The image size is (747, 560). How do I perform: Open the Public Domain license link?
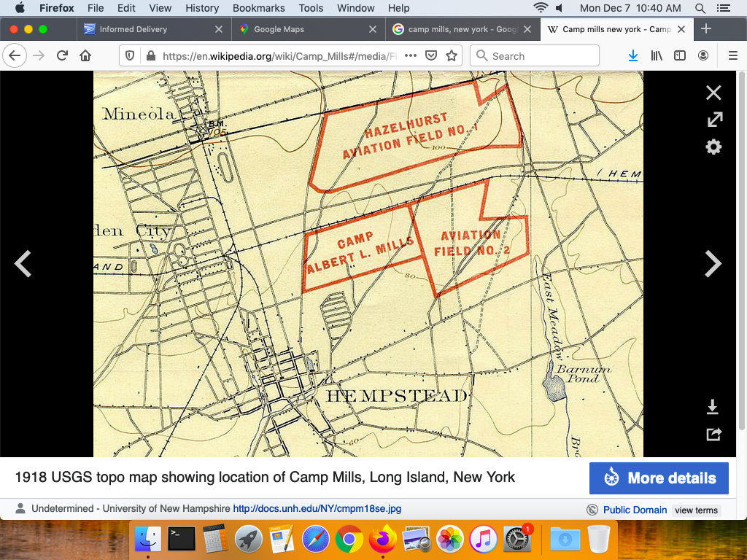(x=635, y=510)
